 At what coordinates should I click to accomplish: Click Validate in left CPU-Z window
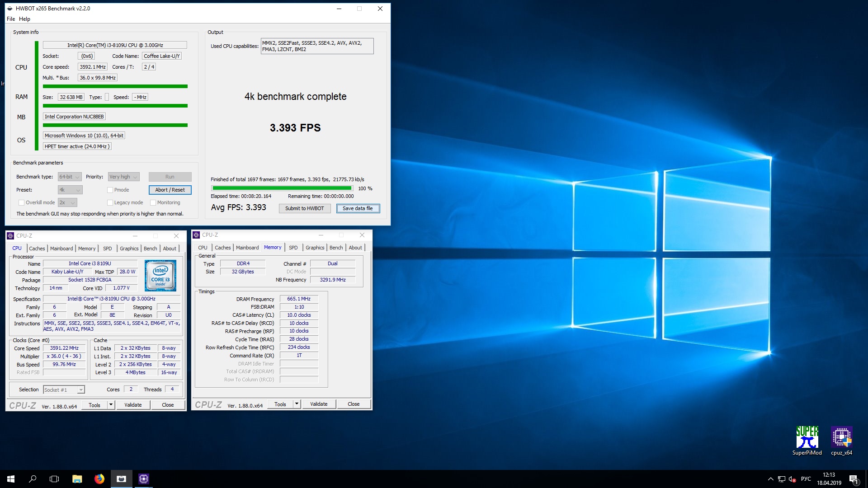tap(133, 405)
